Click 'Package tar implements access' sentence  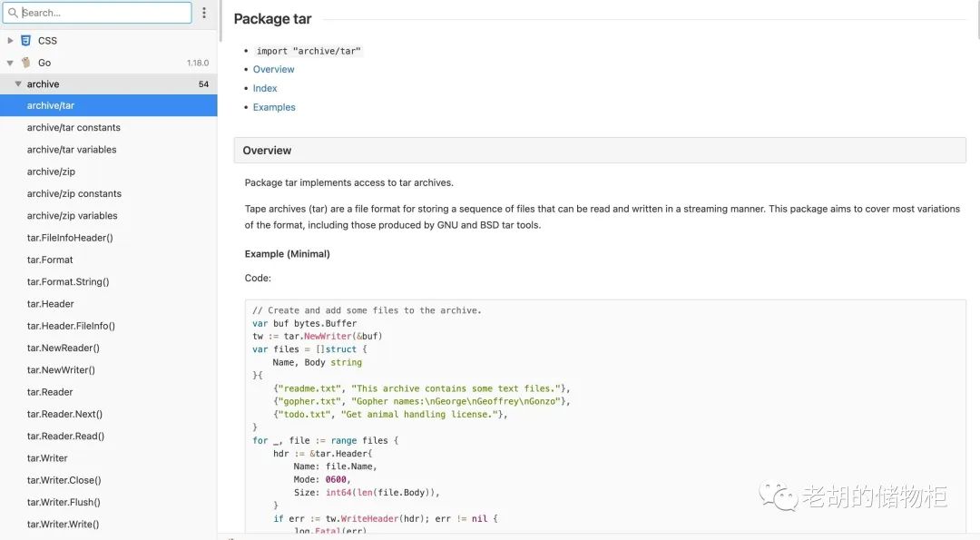[x=348, y=182]
